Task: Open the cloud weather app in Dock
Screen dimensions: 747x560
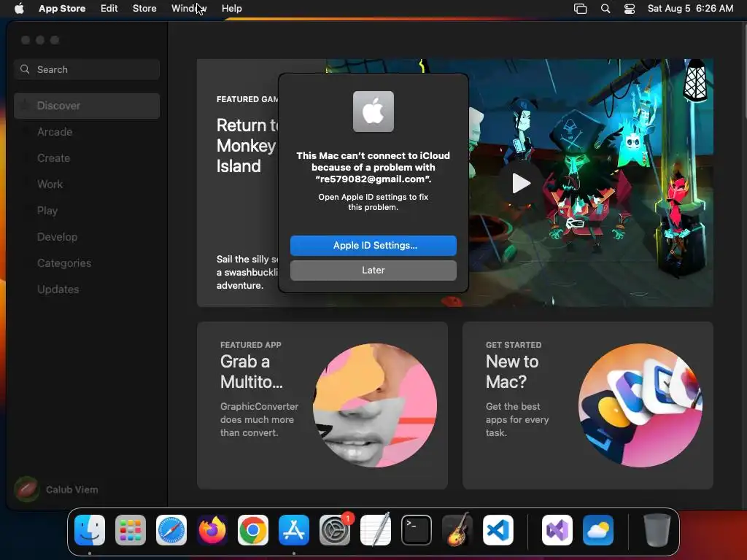Action: (x=598, y=530)
